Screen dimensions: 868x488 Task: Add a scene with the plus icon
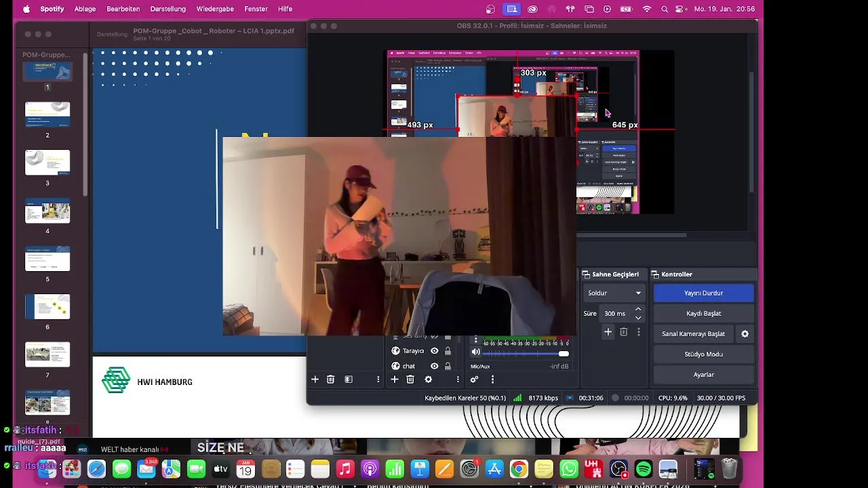315,380
